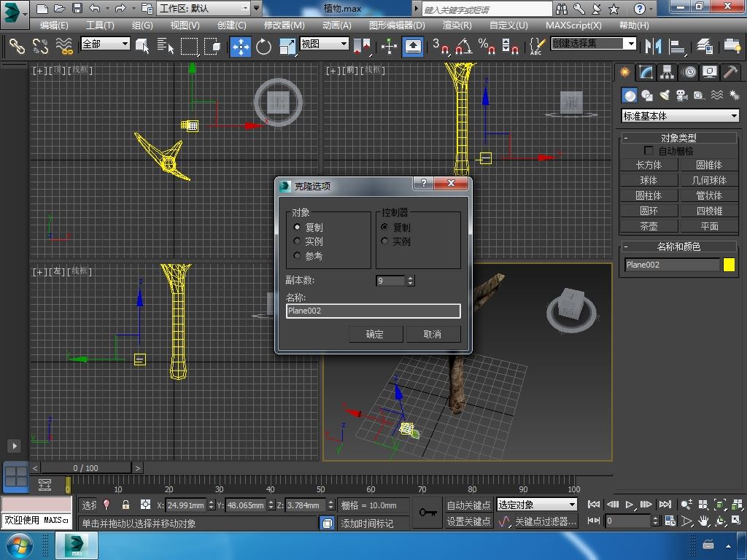Click the 取消 button in clone dialog

pyautogui.click(x=433, y=334)
